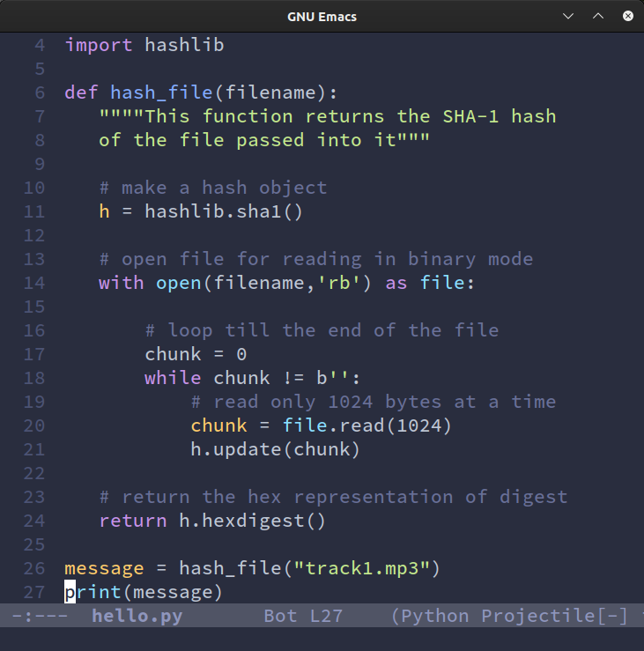
Task: Click 'h.update(chunk)' on line 21
Action: point(275,449)
